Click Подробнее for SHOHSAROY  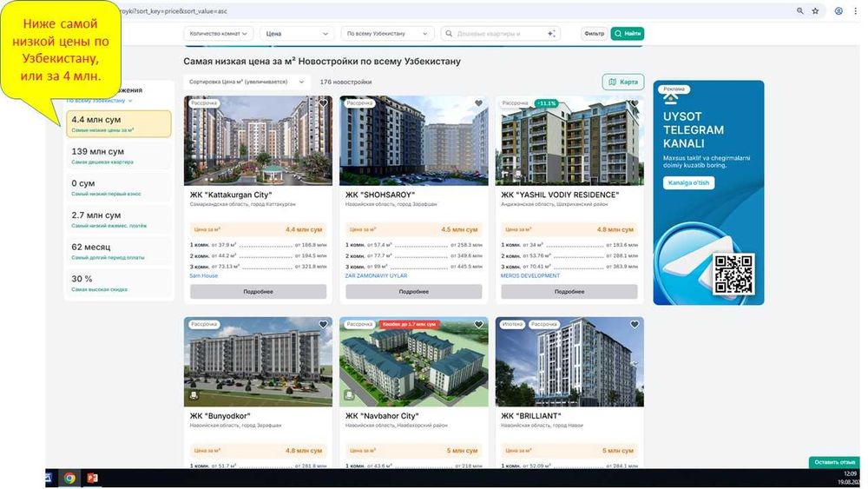(414, 291)
